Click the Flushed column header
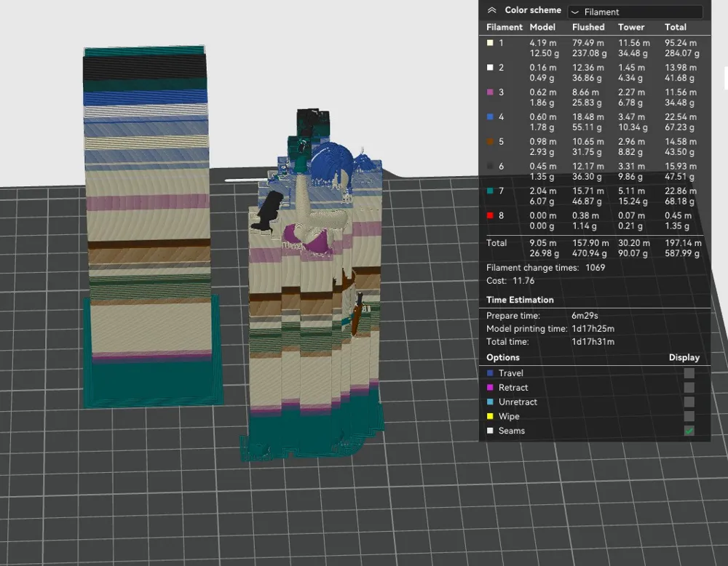This screenshot has width=728, height=566. pos(588,27)
